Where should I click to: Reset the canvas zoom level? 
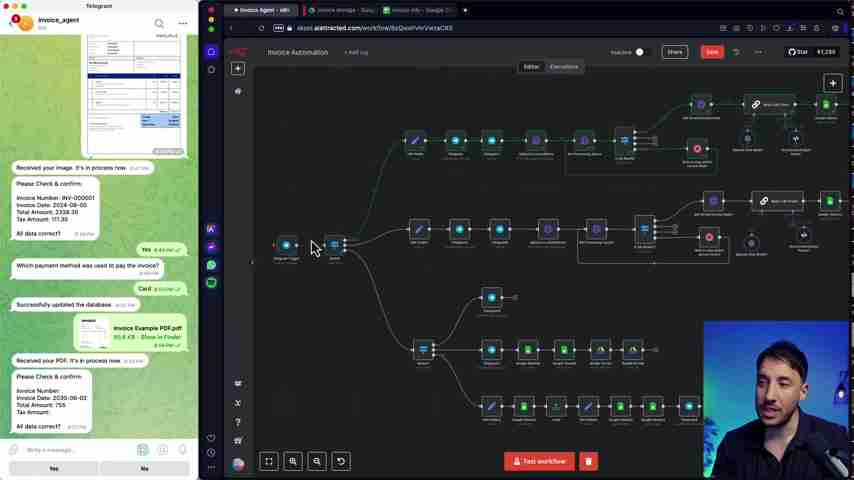pos(341,461)
